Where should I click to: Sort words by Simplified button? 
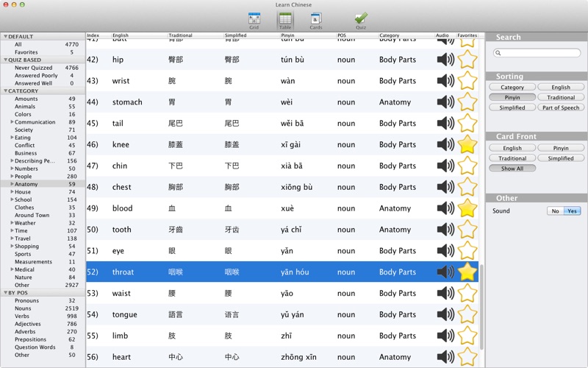pos(512,107)
